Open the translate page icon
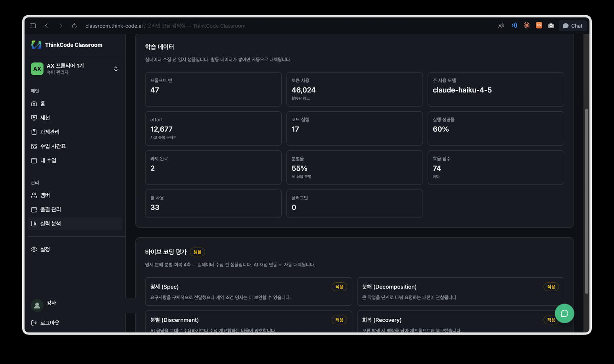Image resolution: width=614 pixels, height=364 pixels. [501, 26]
